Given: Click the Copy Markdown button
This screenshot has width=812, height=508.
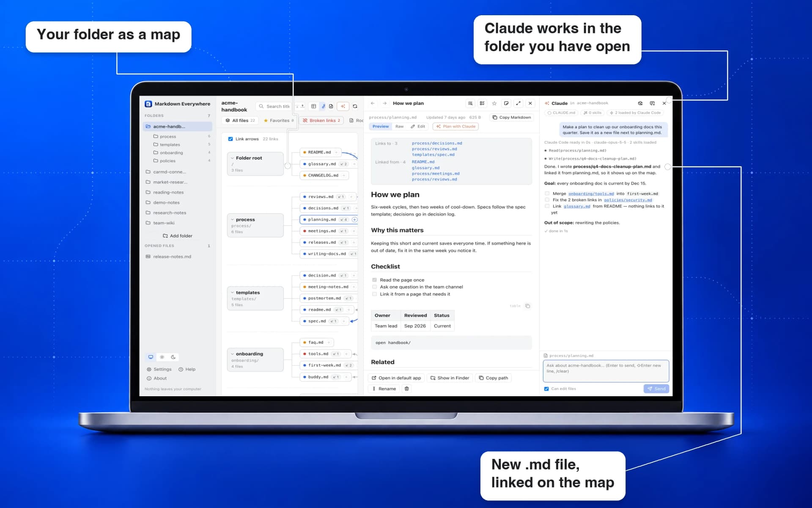Looking at the screenshot, I should pos(511,118).
